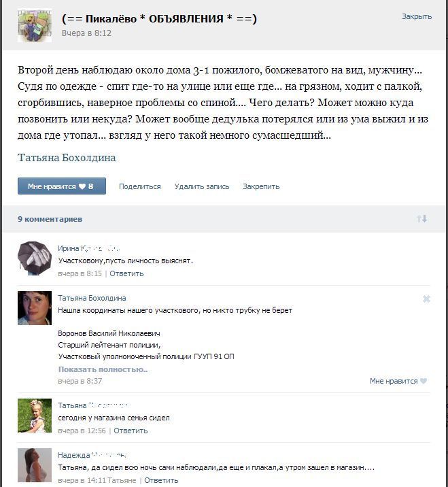The image size is (448, 487).
Task: Delete Татьяна Бохолдина's comment with the cross icon
Action: point(426,299)
